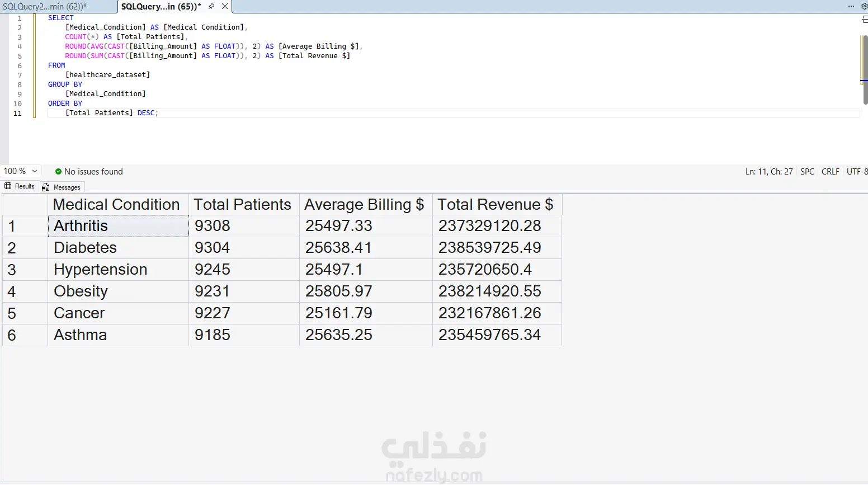Viewport: 868px width, 485px height.
Task: Click the 235459765.34 revenue cell
Action: pos(497,335)
